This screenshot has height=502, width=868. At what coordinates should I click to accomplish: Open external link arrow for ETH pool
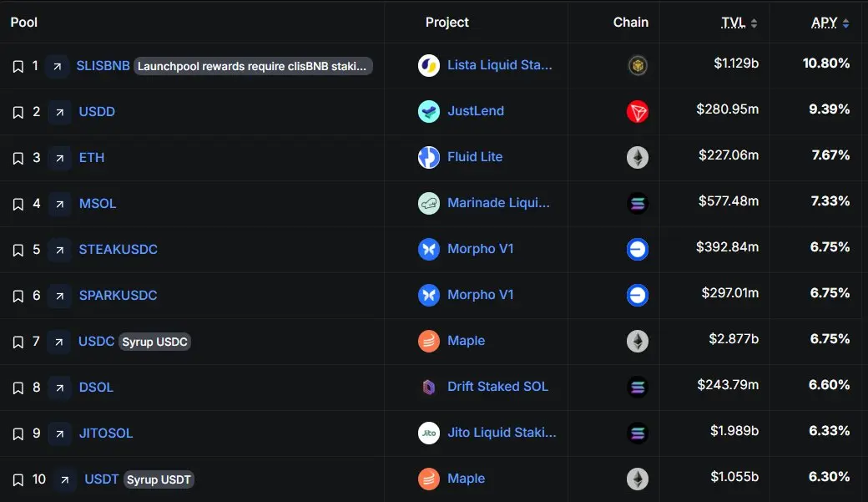click(59, 159)
